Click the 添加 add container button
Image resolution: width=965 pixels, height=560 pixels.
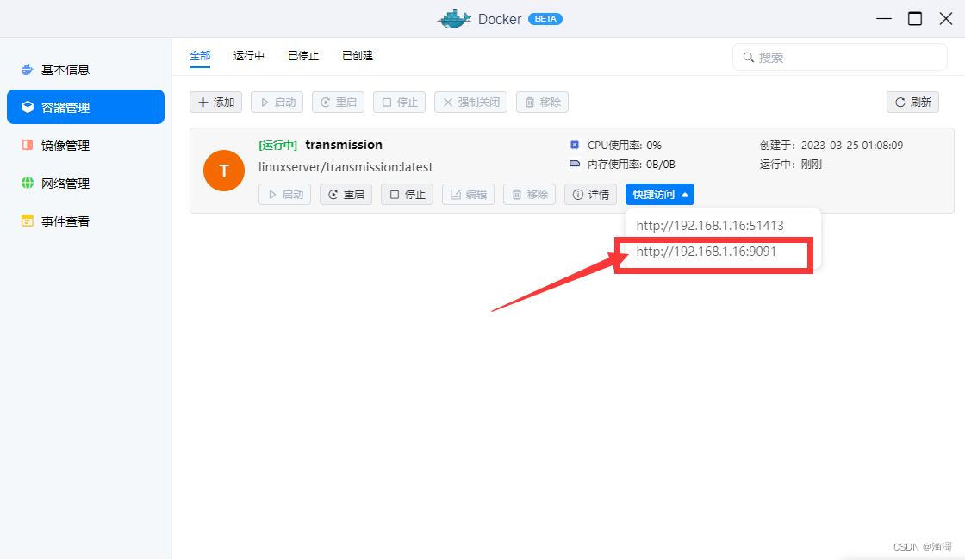tap(215, 102)
